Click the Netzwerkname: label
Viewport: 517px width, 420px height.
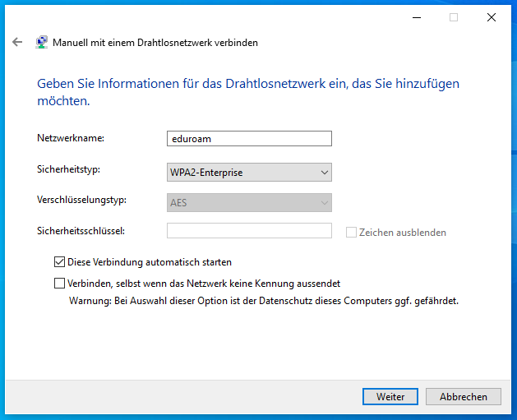click(71, 138)
